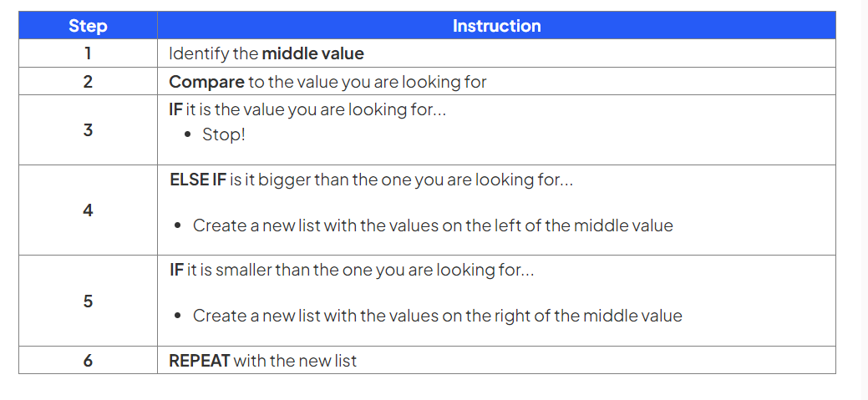Click "IF it is smaller than" line

(x=351, y=271)
